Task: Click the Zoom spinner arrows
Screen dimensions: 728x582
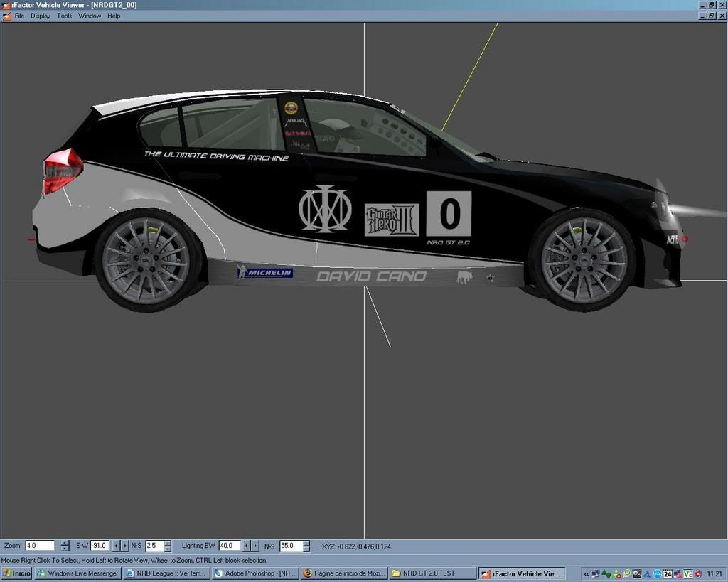Action: point(65,546)
